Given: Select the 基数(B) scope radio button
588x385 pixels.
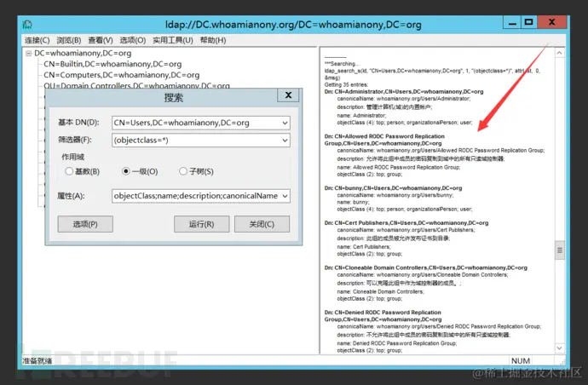Looking at the screenshot, I should point(69,171).
